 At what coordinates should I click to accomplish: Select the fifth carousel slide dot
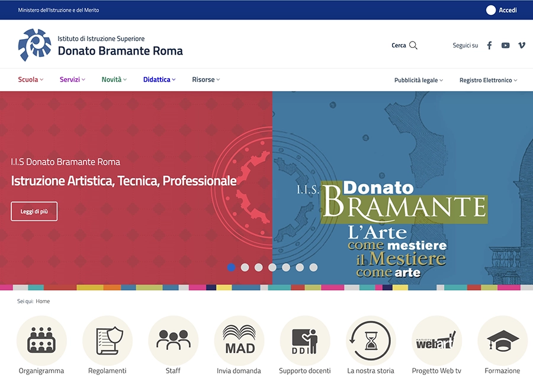coord(286,268)
